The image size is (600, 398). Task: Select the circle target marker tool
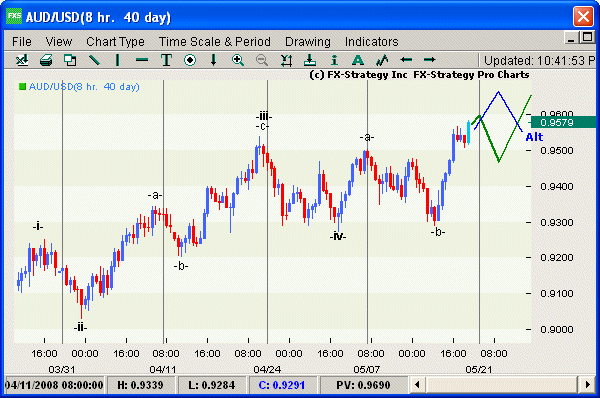coord(190,60)
